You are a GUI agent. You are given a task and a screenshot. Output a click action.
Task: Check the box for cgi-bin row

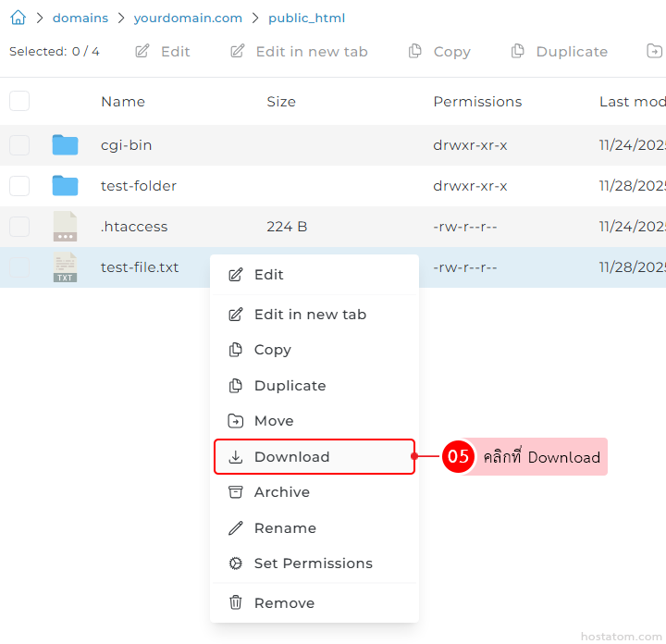pyautogui.click(x=19, y=145)
